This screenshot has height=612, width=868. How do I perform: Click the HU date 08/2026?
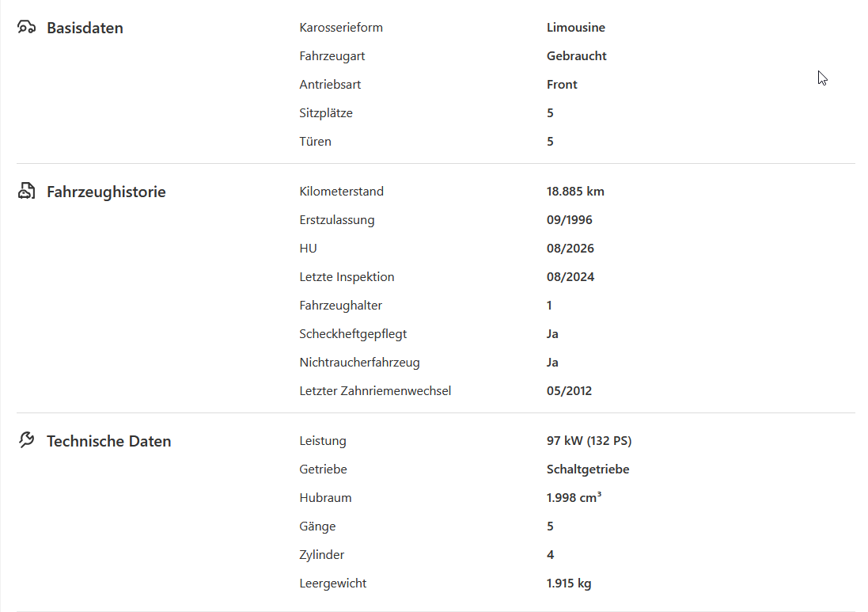570,248
